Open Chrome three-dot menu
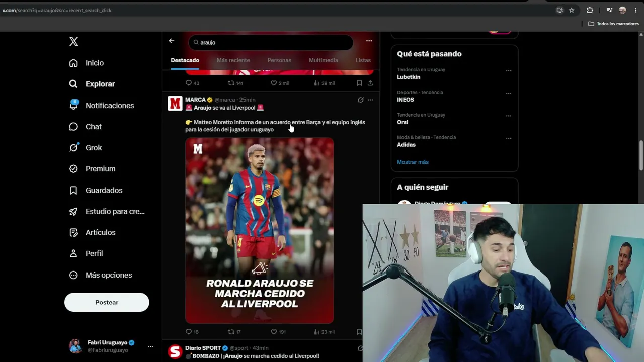The image size is (644, 362). (635, 10)
